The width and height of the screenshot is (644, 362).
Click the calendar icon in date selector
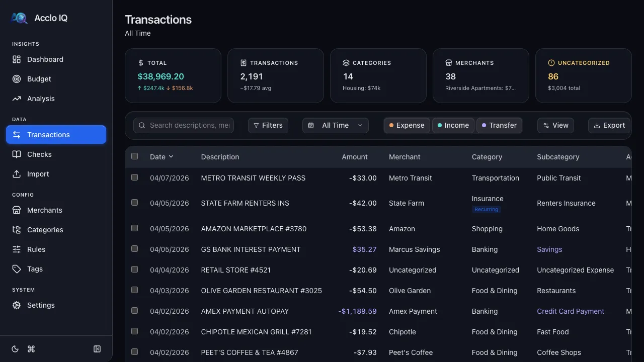coord(311,125)
